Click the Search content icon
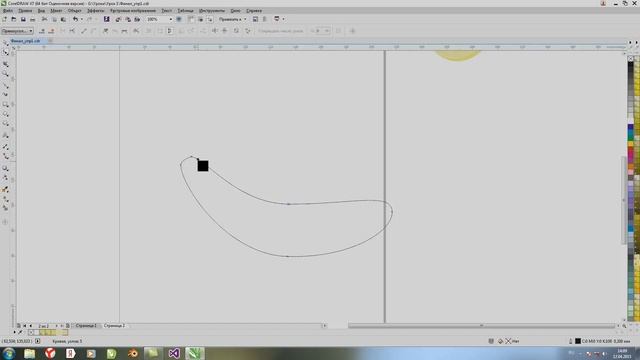Image resolution: width=640 pixels, height=360 pixels. tap(107, 19)
